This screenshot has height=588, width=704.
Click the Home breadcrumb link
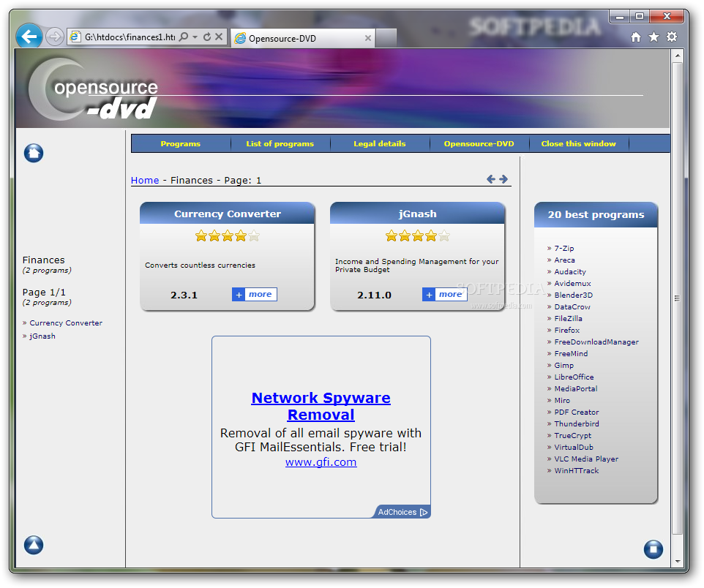pos(145,180)
